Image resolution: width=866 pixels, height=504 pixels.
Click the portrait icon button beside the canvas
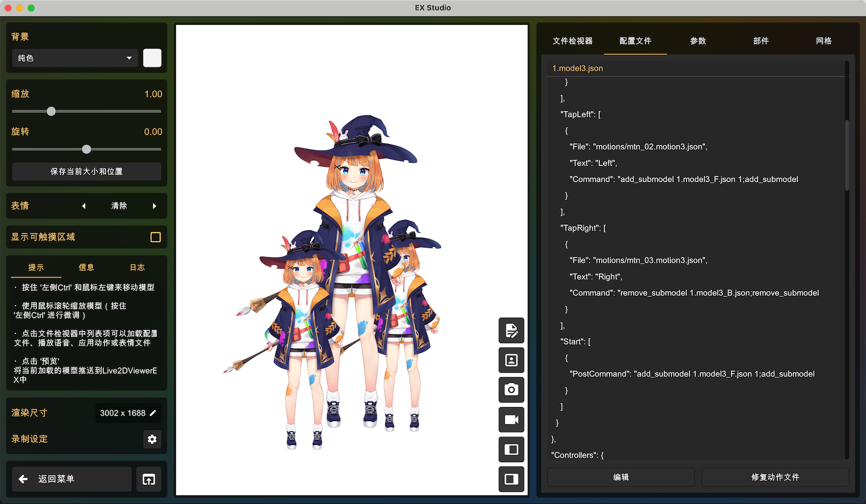point(511,360)
